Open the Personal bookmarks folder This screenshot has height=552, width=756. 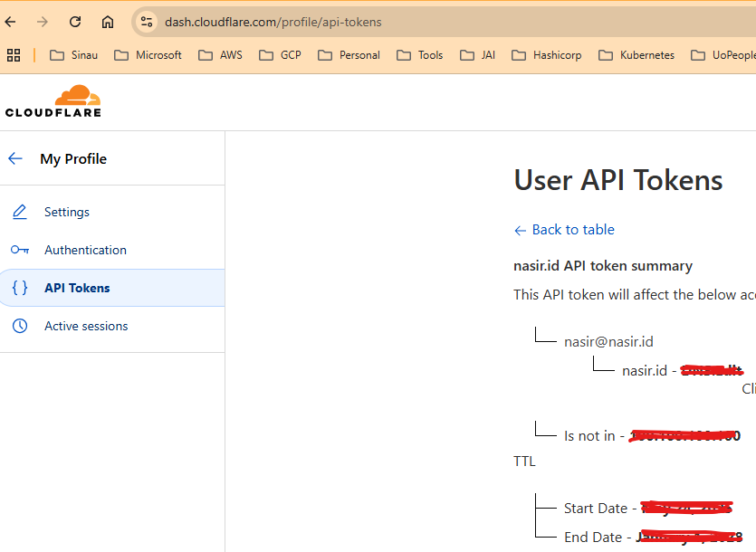point(349,55)
